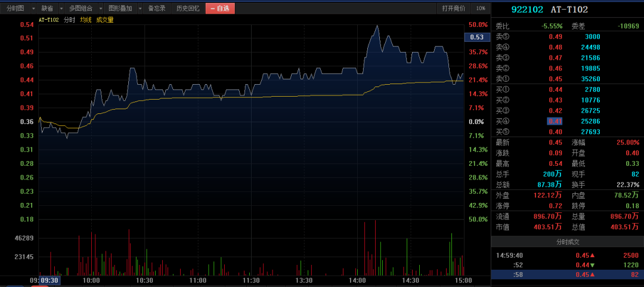Click the 委比 value -5.55%

552,26
